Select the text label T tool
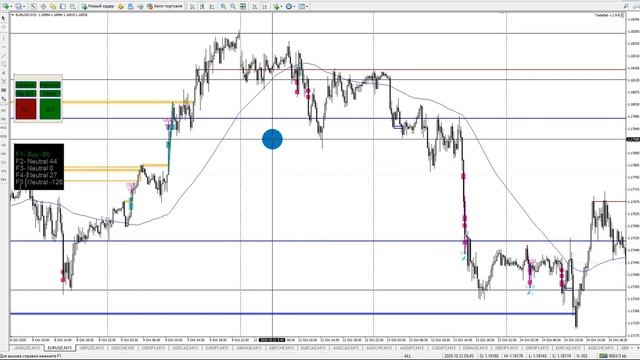This screenshot has height=360, width=640. 4,82
